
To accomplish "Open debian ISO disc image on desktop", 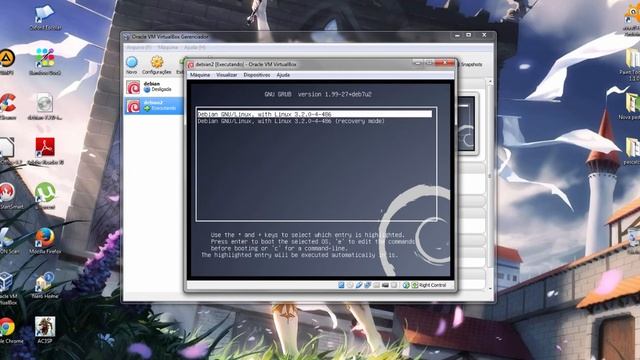I will pyautogui.click(x=45, y=106).
